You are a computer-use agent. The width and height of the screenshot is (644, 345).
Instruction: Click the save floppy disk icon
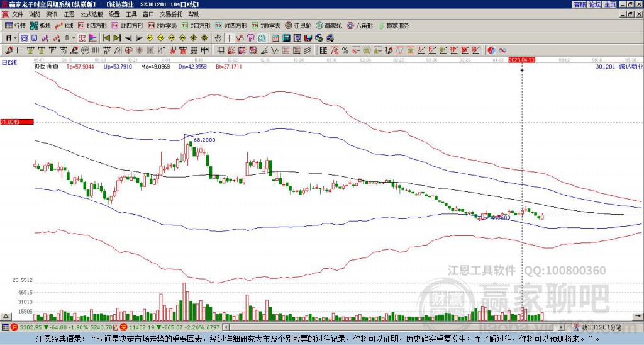(308, 38)
